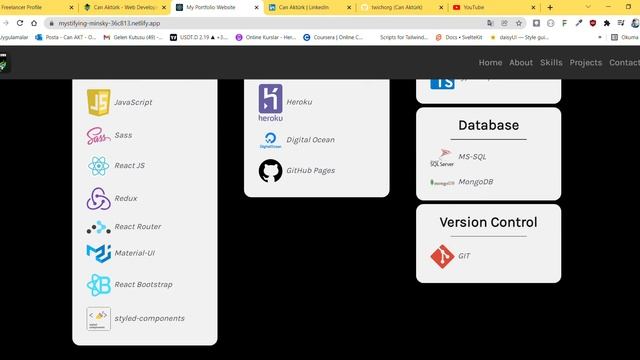Click the eyedropper extension icon

point(579,23)
